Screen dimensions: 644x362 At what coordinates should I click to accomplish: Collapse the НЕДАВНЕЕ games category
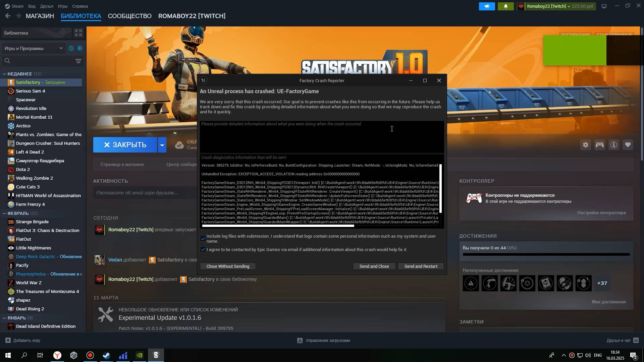[x=4, y=74]
